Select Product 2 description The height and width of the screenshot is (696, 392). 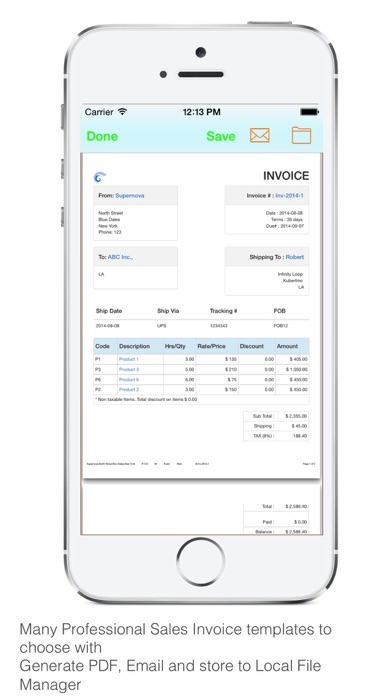(x=129, y=389)
